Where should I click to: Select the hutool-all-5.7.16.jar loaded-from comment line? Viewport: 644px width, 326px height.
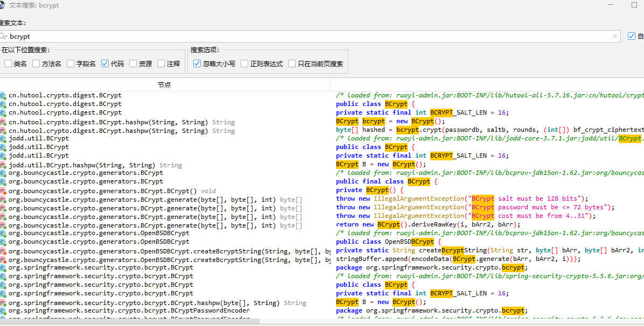[x=490, y=95]
